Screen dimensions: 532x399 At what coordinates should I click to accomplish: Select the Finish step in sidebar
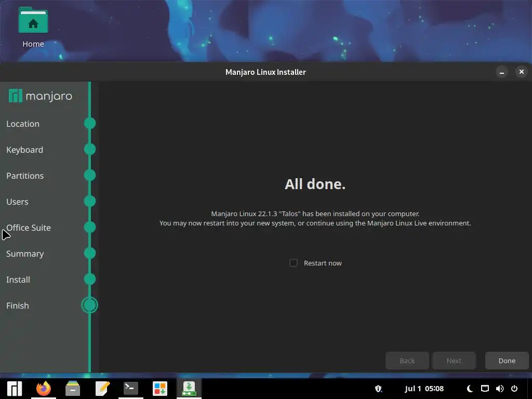[x=17, y=305]
